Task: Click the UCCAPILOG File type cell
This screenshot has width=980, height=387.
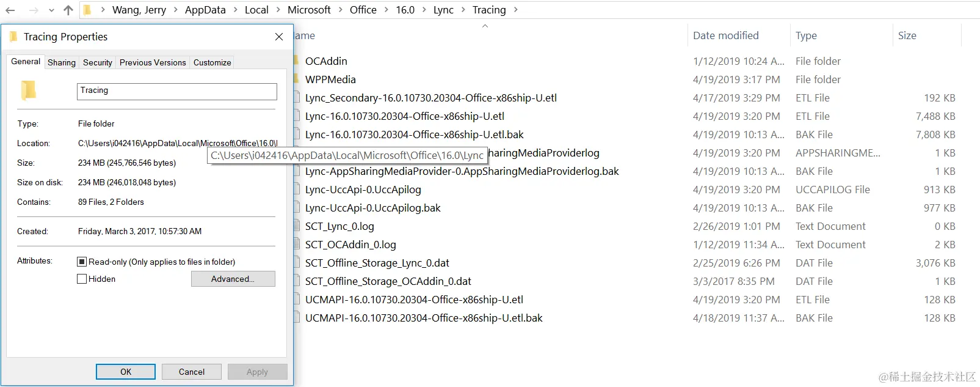Action: 833,190
